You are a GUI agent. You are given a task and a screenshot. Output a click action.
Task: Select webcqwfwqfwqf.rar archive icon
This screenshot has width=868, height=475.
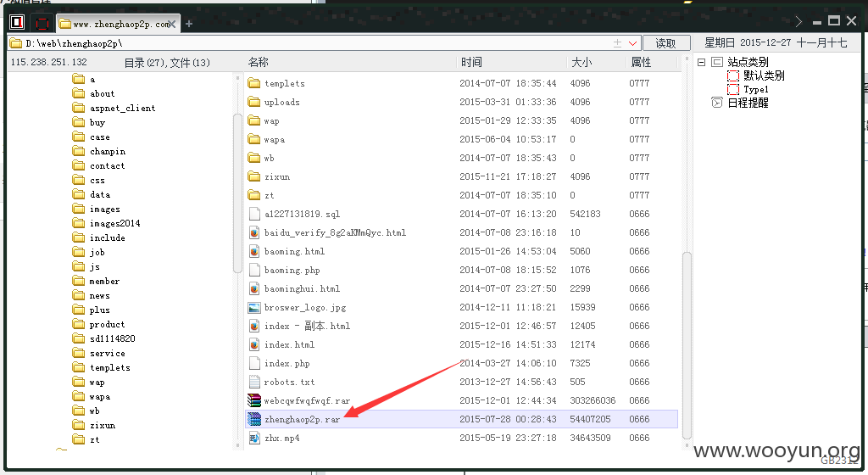pos(254,400)
